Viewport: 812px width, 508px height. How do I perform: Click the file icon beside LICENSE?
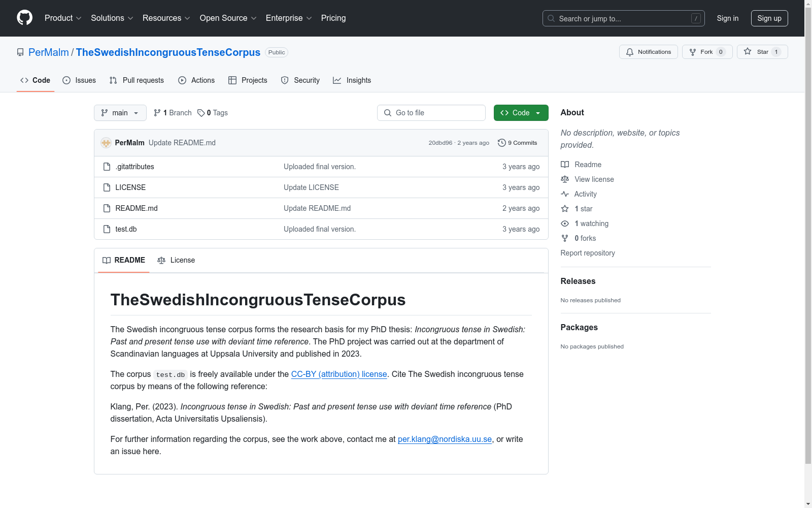pos(107,187)
